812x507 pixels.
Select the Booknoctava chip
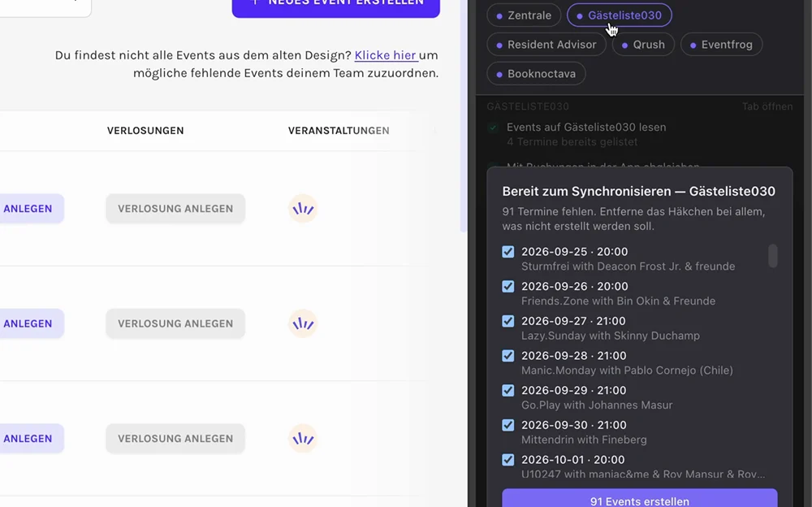pos(536,74)
